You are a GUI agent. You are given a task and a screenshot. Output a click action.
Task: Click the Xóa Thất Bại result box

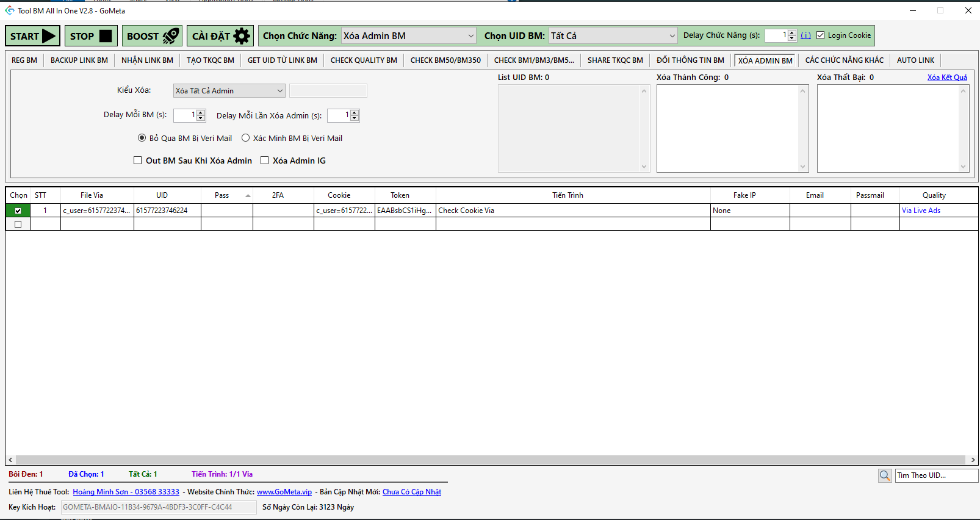click(893, 129)
